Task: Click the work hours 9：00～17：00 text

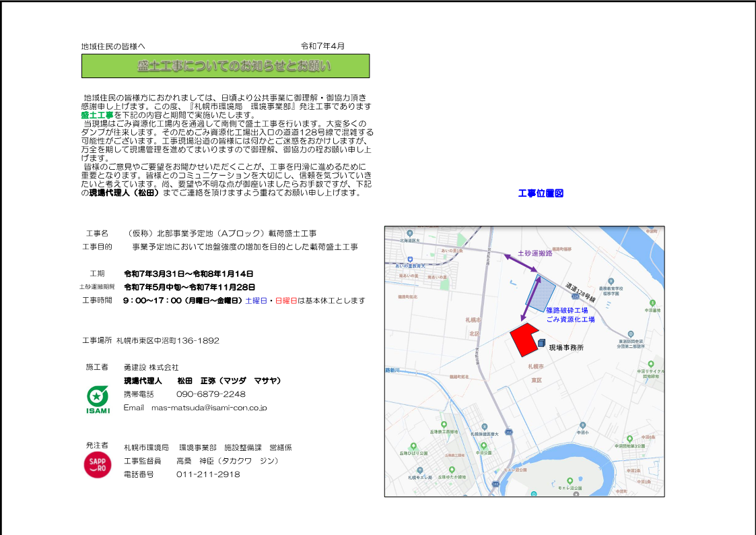Action: pos(152,301)
